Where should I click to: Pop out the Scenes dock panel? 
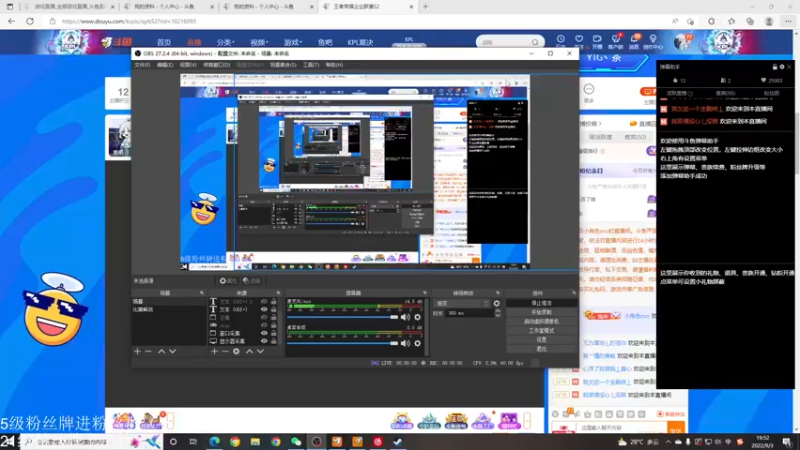(x=202, y=293)
